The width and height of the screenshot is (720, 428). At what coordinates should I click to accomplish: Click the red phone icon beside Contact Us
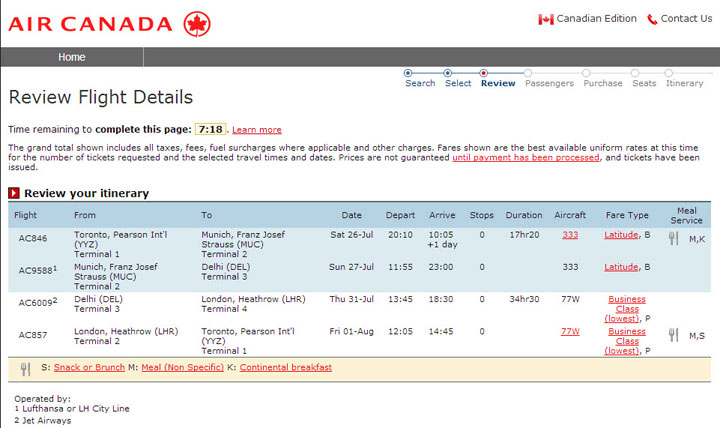[x=652, y=19]
